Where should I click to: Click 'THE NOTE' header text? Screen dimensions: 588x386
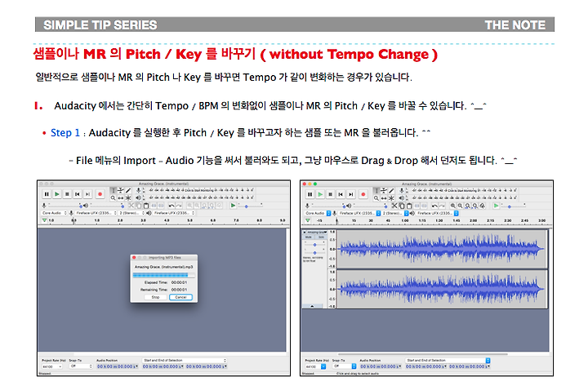515,25
